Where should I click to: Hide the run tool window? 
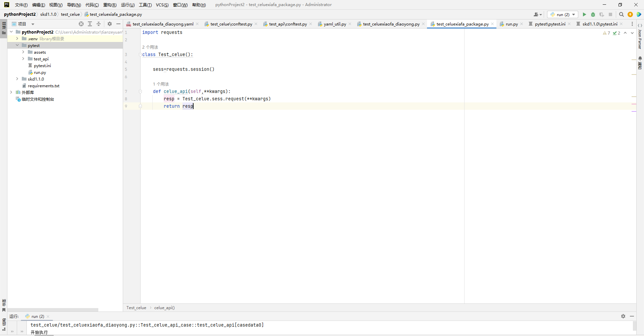(632, 316)
